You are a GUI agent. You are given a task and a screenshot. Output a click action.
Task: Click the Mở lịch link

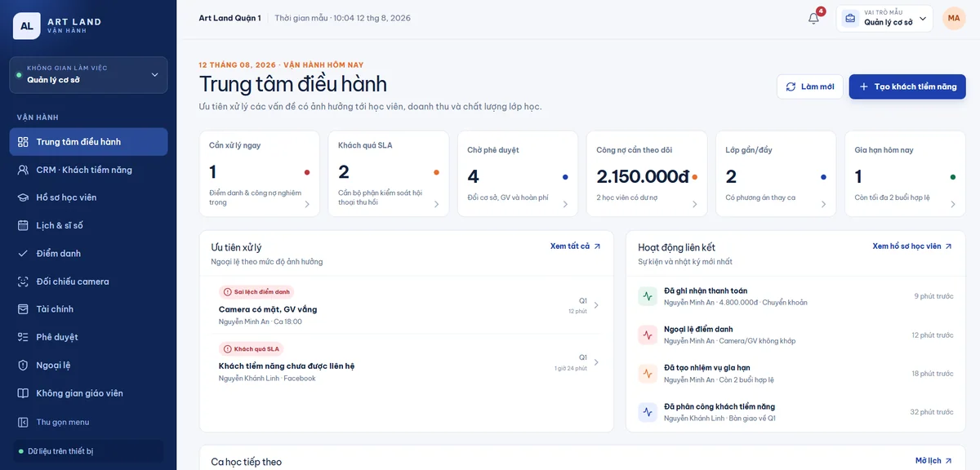coord(933,461)
